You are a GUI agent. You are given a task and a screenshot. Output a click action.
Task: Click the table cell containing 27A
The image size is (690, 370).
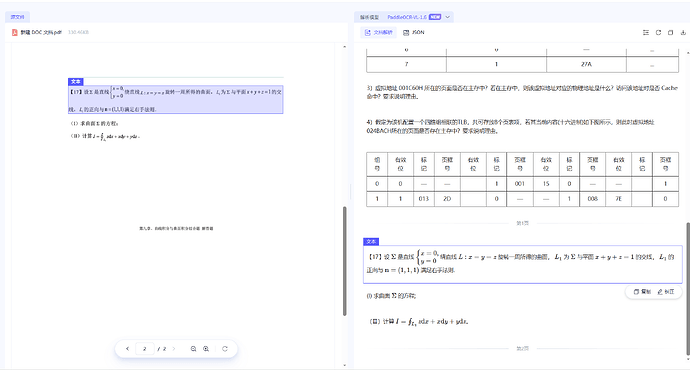point(586,64)
